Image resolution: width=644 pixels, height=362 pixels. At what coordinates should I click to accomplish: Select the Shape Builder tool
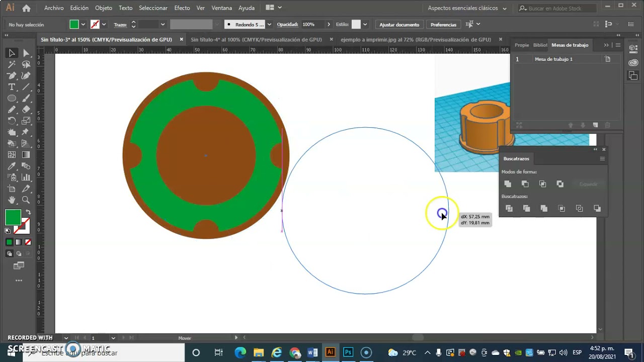[x=12, y=144]
